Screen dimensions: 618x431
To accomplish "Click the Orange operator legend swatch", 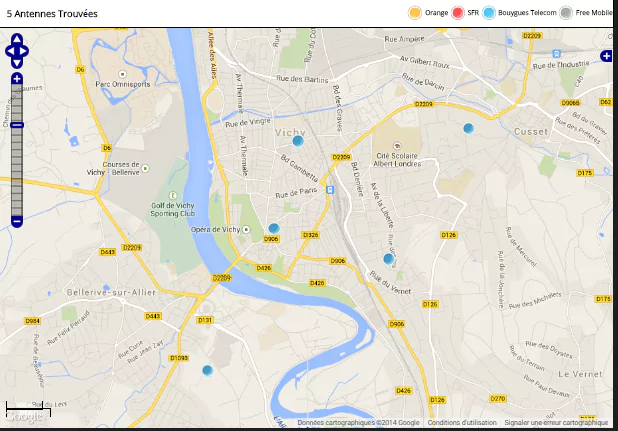I will (415, 13).
